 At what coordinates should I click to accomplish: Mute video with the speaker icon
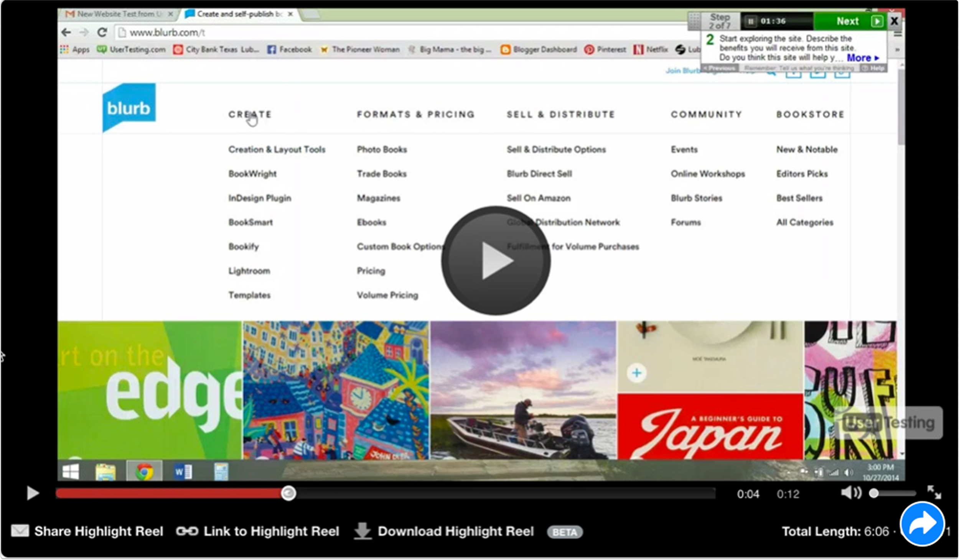(x=850, y=493)
